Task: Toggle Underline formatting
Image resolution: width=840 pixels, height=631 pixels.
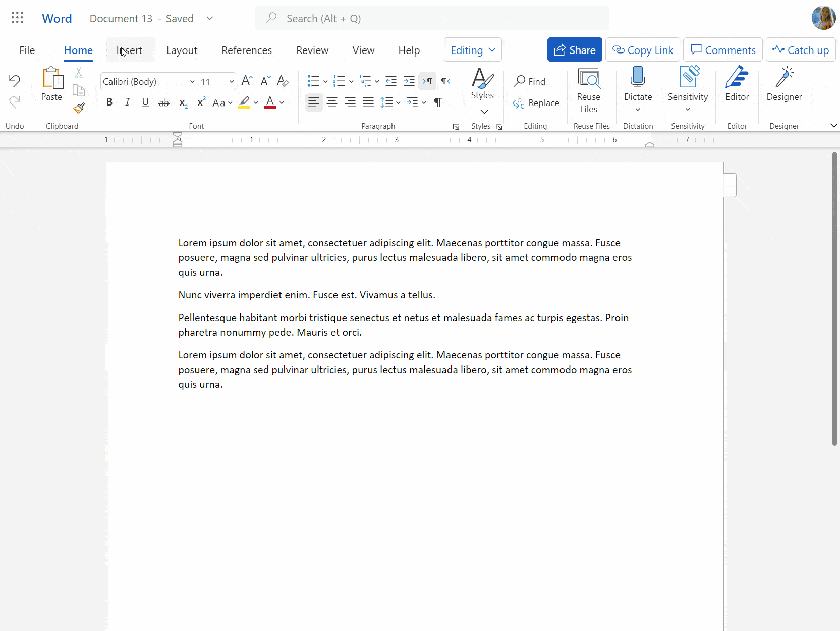Action: (x=145, y=102)
